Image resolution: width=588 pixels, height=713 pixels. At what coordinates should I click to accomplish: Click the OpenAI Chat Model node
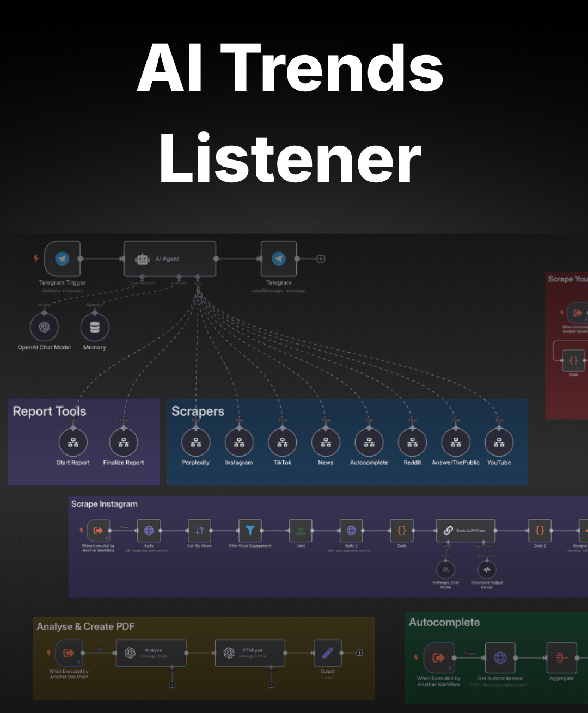45,327
